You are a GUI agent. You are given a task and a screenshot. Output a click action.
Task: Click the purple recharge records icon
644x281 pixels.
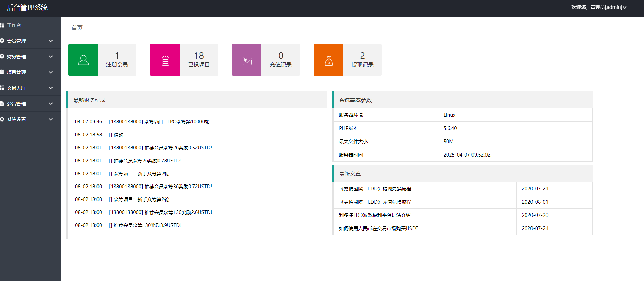tap(247, 60)
